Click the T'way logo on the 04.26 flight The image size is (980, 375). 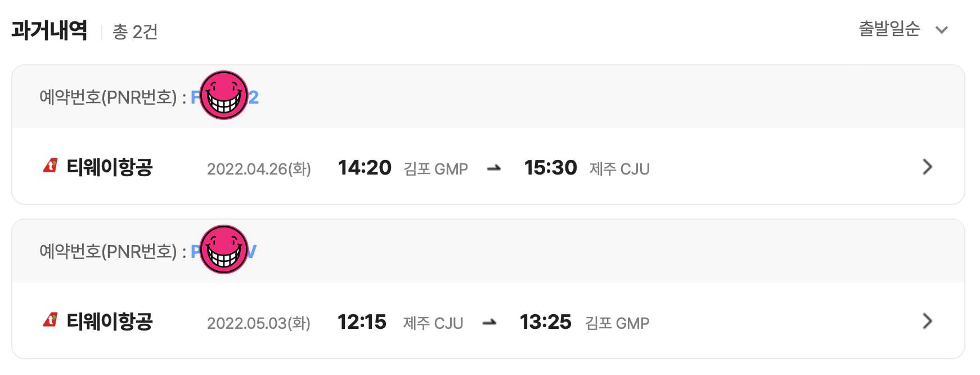tap(51, 166)
